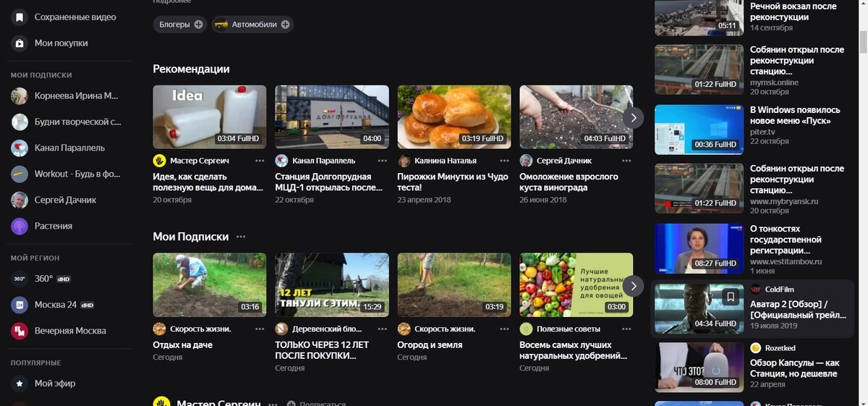Click Полезные советы avatar under fertilizers video

pos(526,329)
